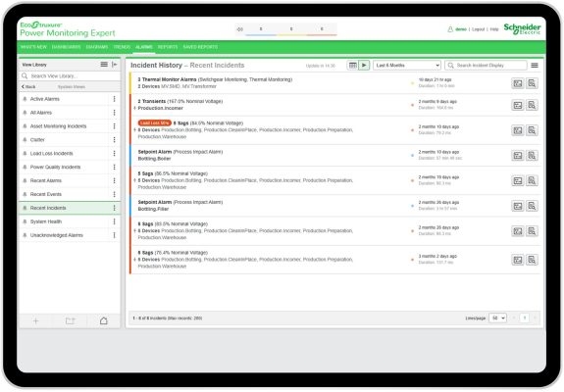Screen dimensions: 564x392
Task: Open waveform search for Thermal Monitor Alarms incident
Action: pos(532,83)
